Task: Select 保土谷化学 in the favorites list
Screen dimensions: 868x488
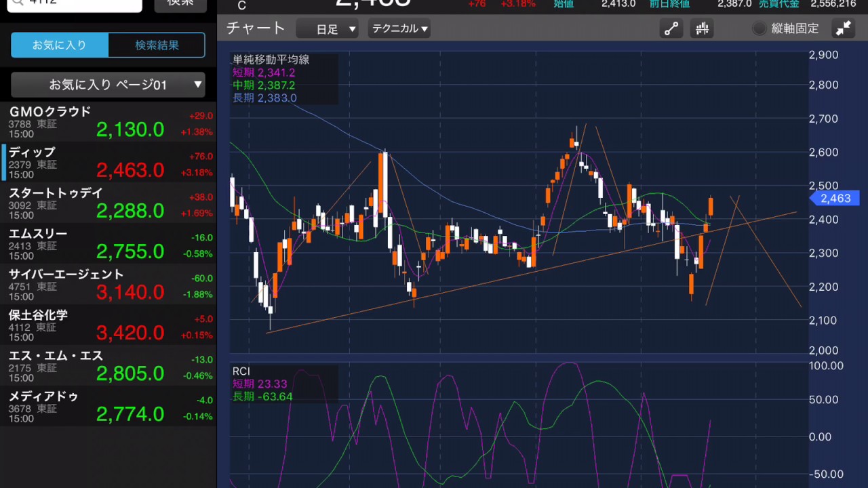Action: pos(108,325)
